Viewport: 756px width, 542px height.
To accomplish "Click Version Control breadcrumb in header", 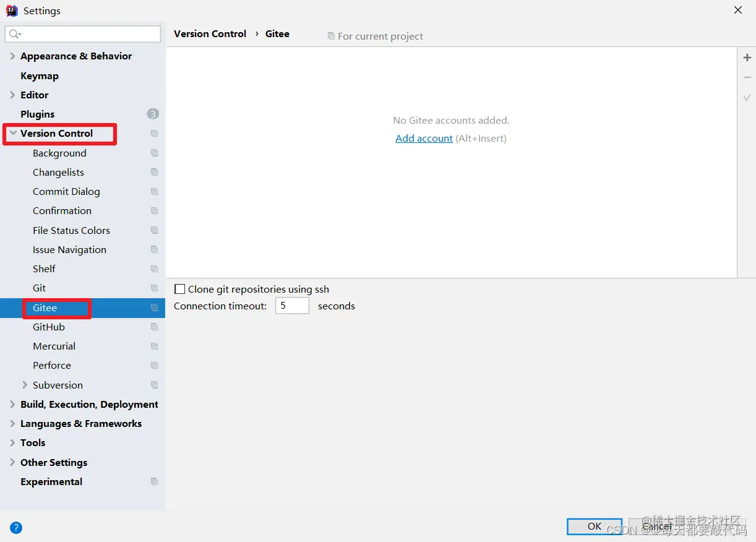I will pyautogui.click(x=210, y=34).
